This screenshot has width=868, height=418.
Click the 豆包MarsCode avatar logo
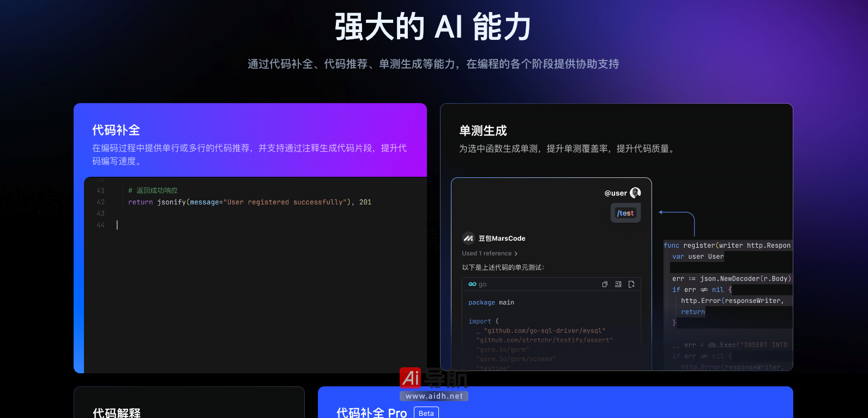pyautogui.click(x=468, y=238)
